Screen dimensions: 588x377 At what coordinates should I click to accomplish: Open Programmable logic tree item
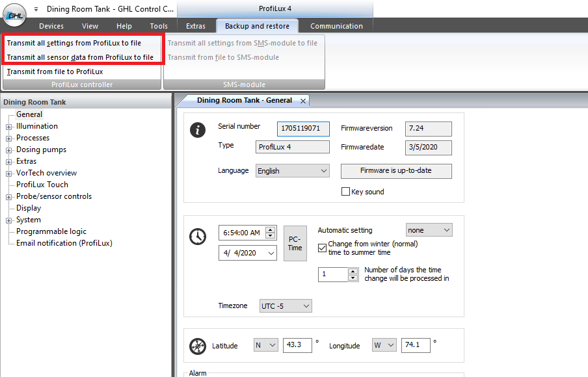coord(51,231)
